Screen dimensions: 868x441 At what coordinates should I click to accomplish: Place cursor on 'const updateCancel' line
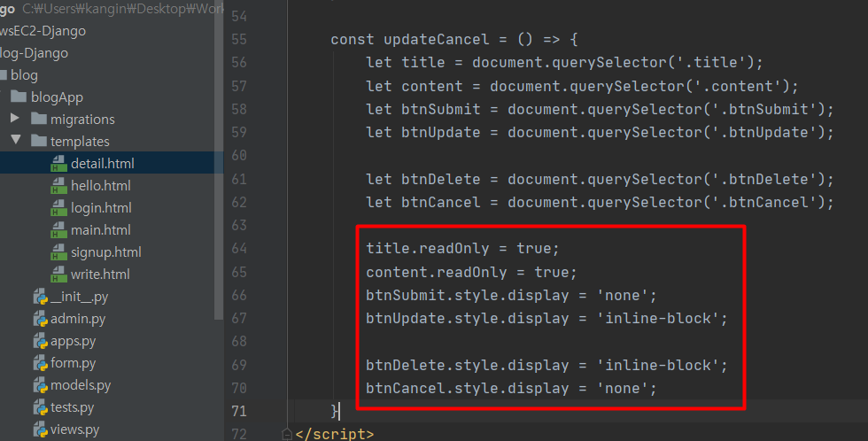[453, 39]
